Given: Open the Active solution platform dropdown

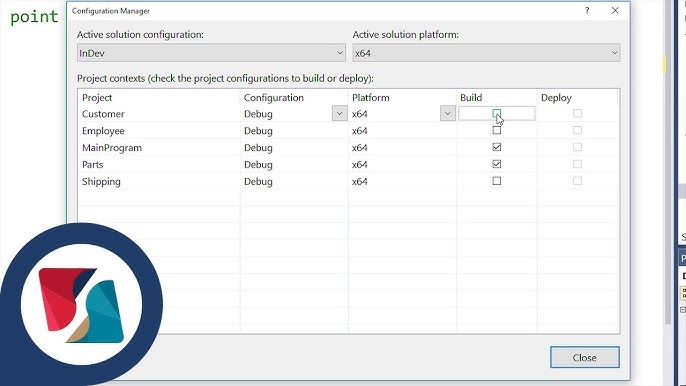Looking at the screenshot, I should pyautogui.click(x=486, y=53).
